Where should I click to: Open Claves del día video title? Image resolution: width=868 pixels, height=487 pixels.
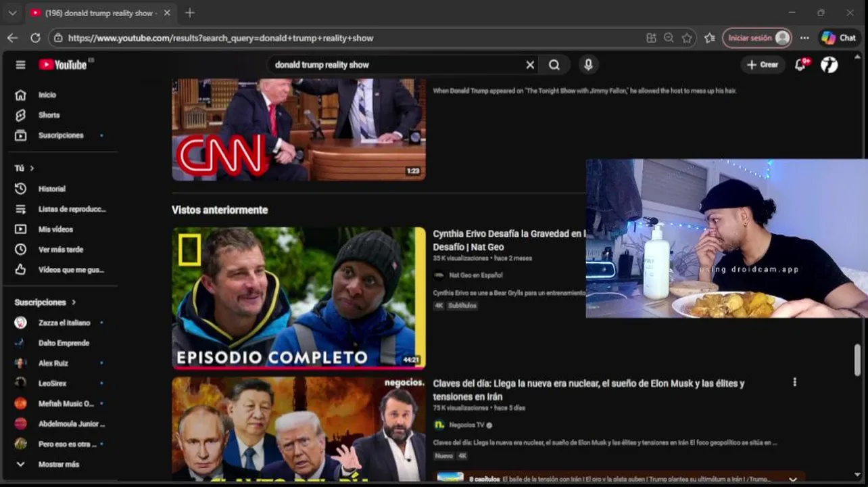[x=588, y=390]
